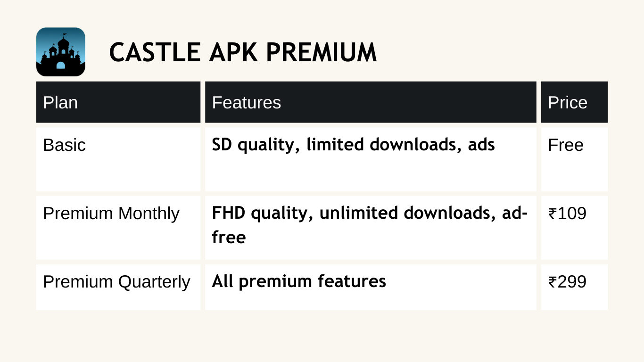Click the ₹299 price cell

click(574, 287)
